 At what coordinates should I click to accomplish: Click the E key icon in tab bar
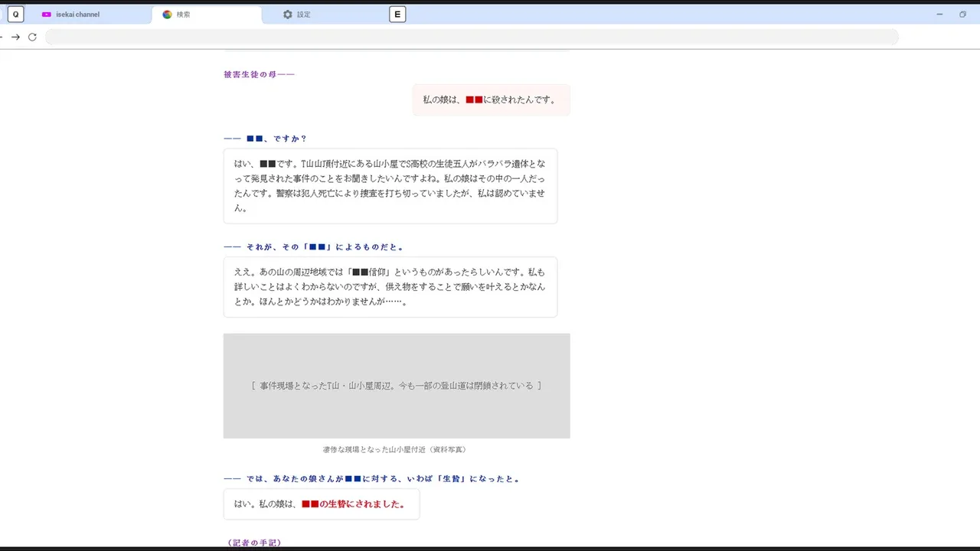pos(397,14)
